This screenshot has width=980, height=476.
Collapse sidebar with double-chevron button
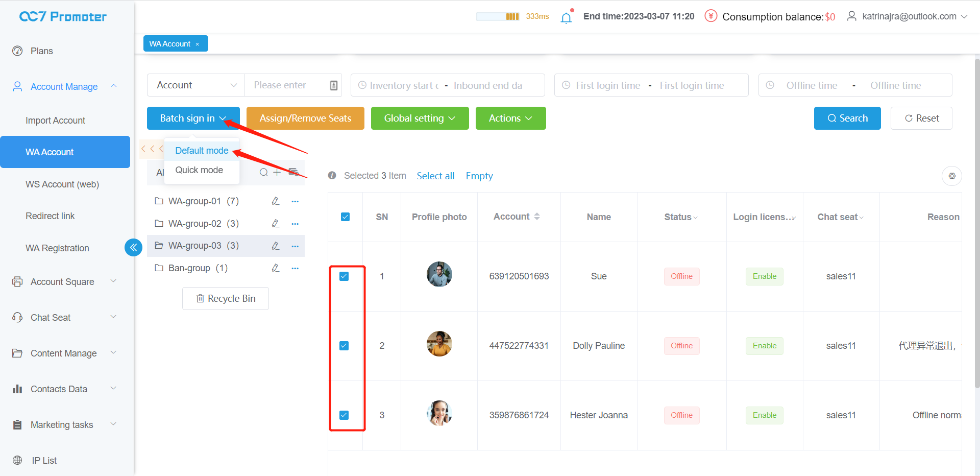tap(133, 248)
